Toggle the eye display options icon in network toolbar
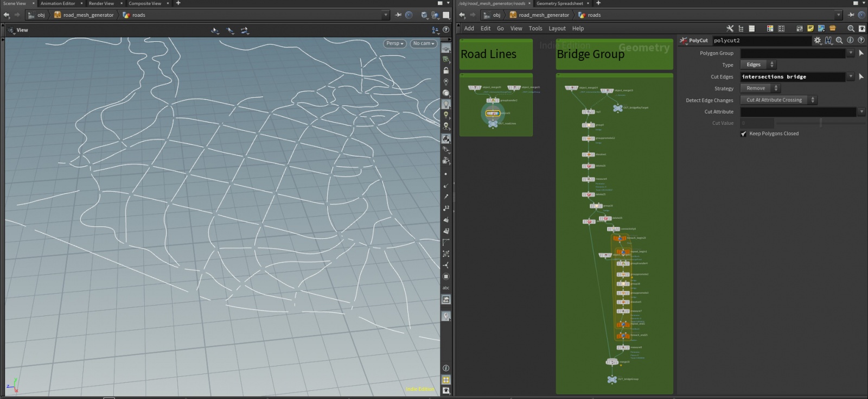 [x=861, y=28]
